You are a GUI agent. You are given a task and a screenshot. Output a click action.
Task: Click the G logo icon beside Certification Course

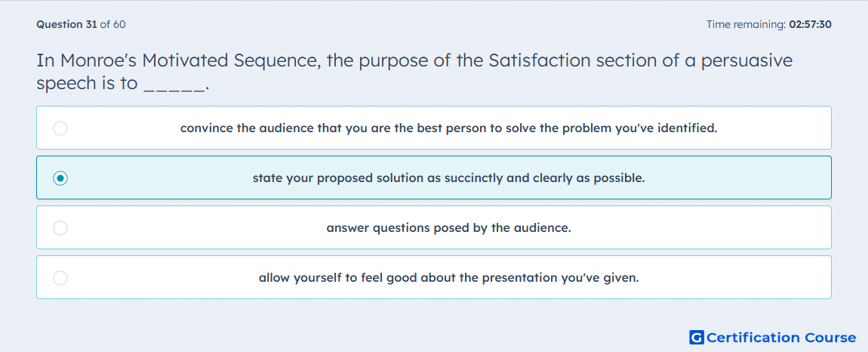(x=697, y=337)
